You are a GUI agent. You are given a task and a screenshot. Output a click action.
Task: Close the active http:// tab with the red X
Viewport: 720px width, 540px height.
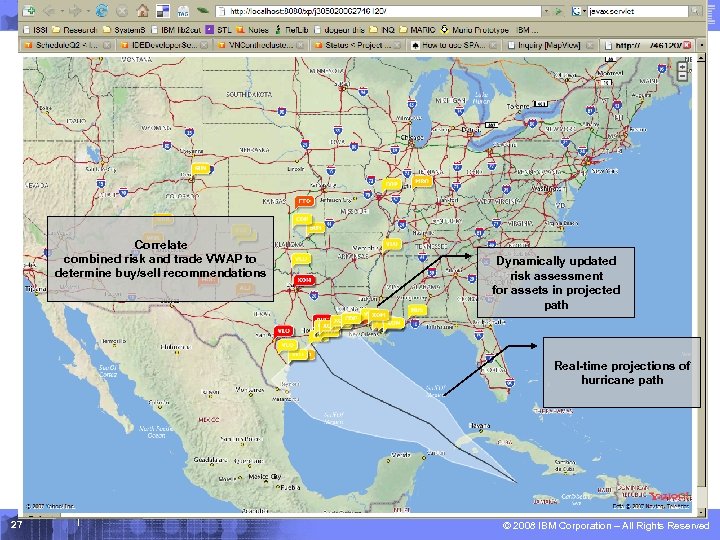click(687, 45)
